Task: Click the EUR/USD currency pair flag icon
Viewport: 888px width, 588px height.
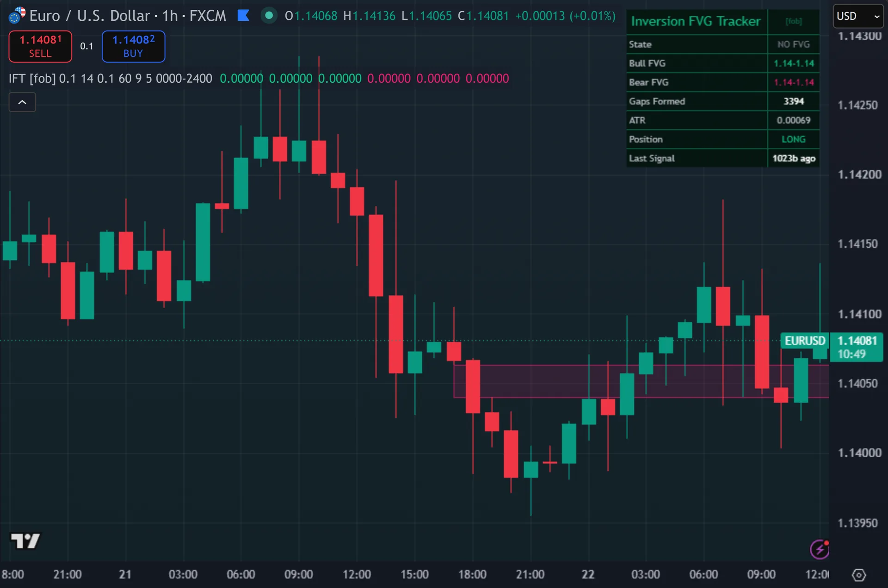Action: click(17, 15)
